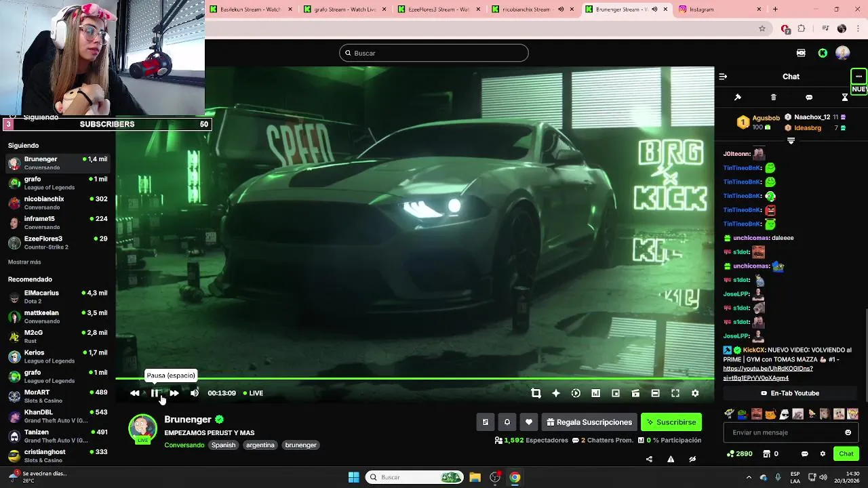Switch to Basilekun Stream browser tab

pyautogui.click(x=251, y=9)
